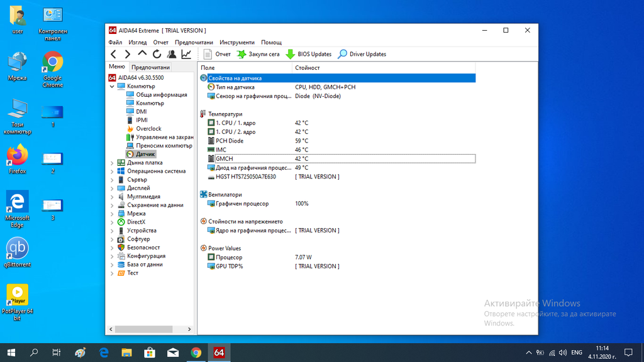
Task: Click Google Chrome icon in the taskbar
Action: click(196, 353)
